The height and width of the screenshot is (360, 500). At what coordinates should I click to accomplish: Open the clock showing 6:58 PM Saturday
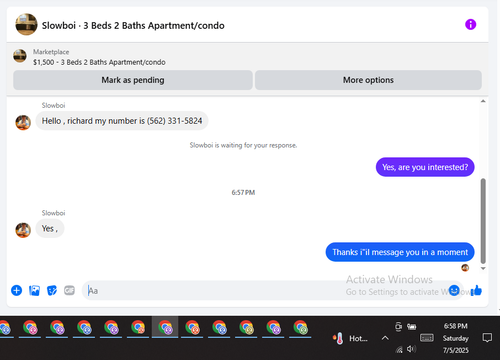[x=455, y=338]
